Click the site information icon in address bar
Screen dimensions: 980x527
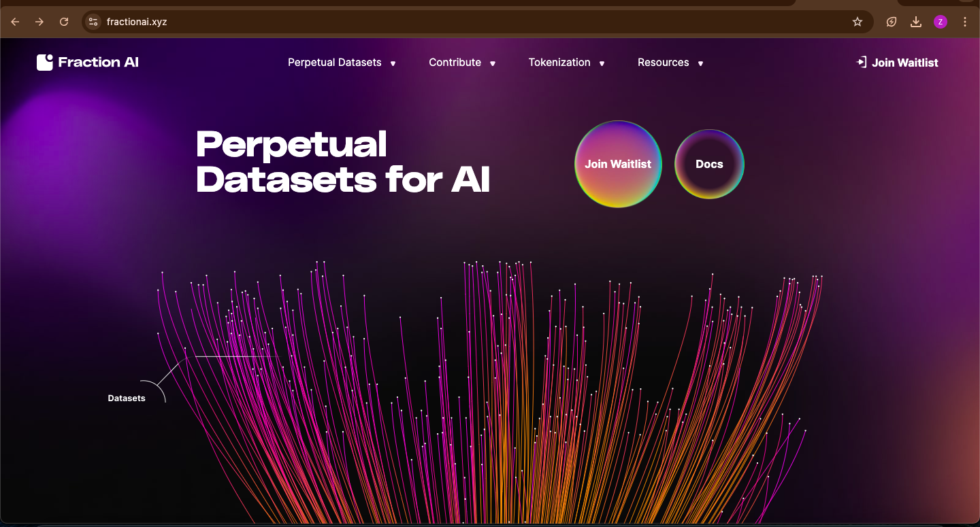pos(93,21)
